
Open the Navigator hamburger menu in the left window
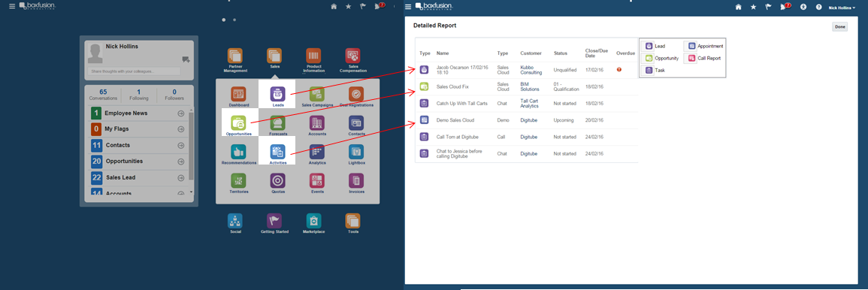click(11, 7)
